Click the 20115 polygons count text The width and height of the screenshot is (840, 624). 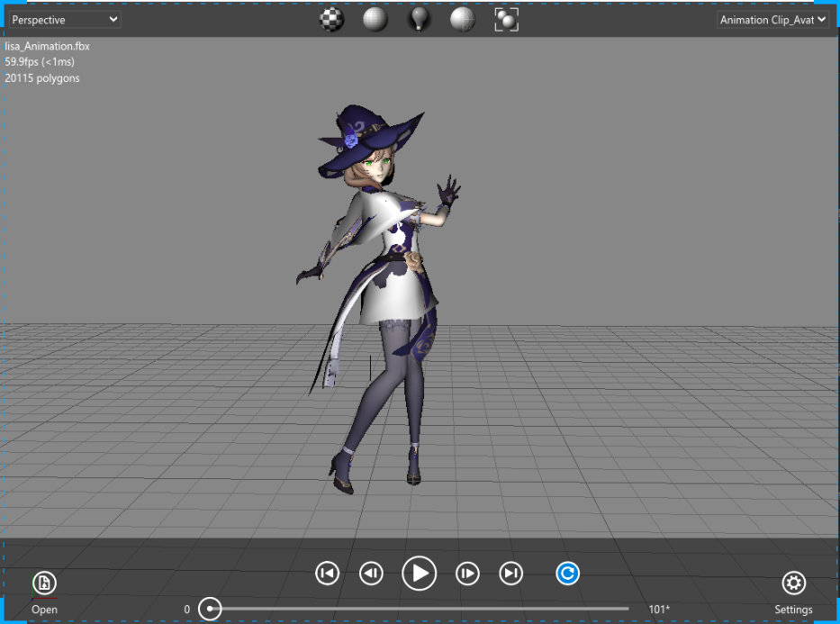click(x=42, y=78)
